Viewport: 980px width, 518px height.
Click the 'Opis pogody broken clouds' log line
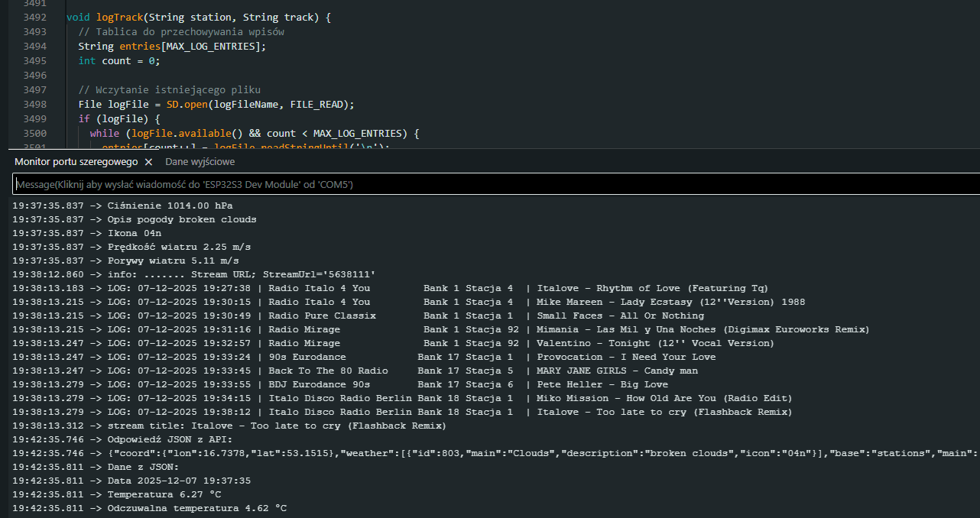(x=182, y=219)
